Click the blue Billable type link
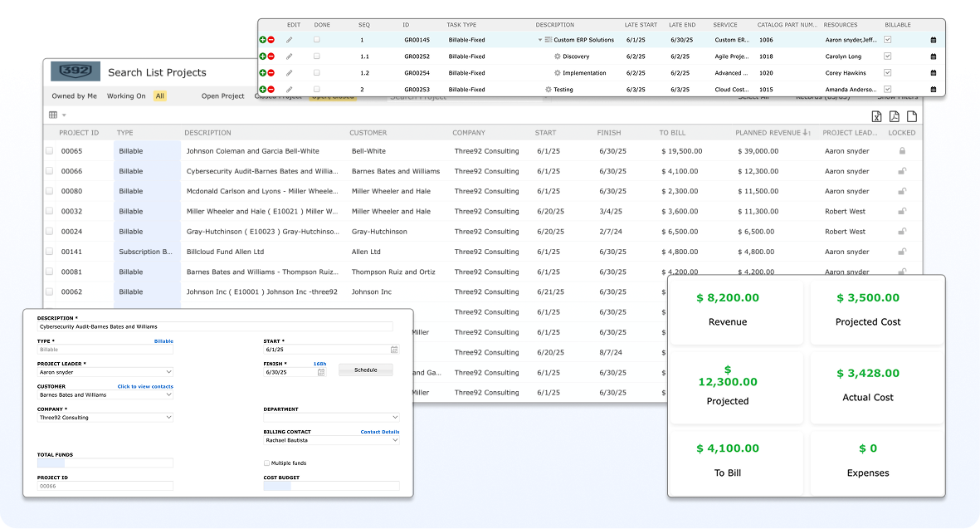Viewport: 980px width, 529px height. pos(163,341)
